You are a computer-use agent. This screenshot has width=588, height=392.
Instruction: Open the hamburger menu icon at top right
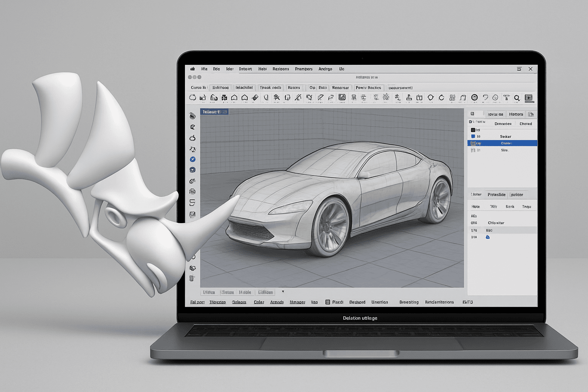519,69
